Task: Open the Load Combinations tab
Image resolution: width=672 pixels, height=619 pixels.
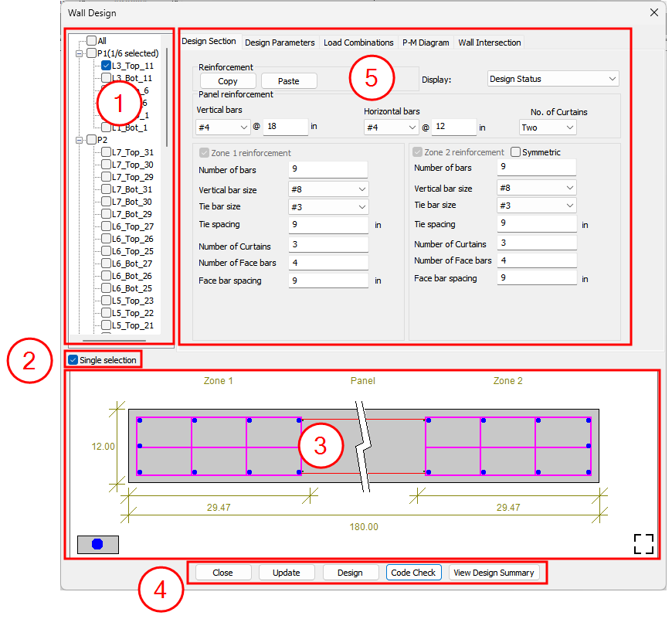Action: click(358, 43)
